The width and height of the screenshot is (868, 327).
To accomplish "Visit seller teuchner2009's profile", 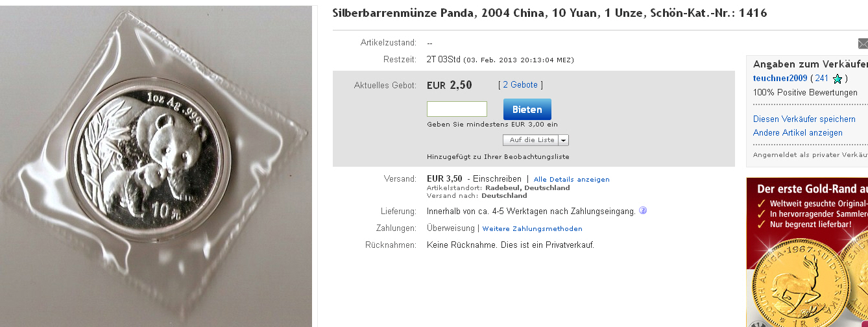I will pos(780,79).
